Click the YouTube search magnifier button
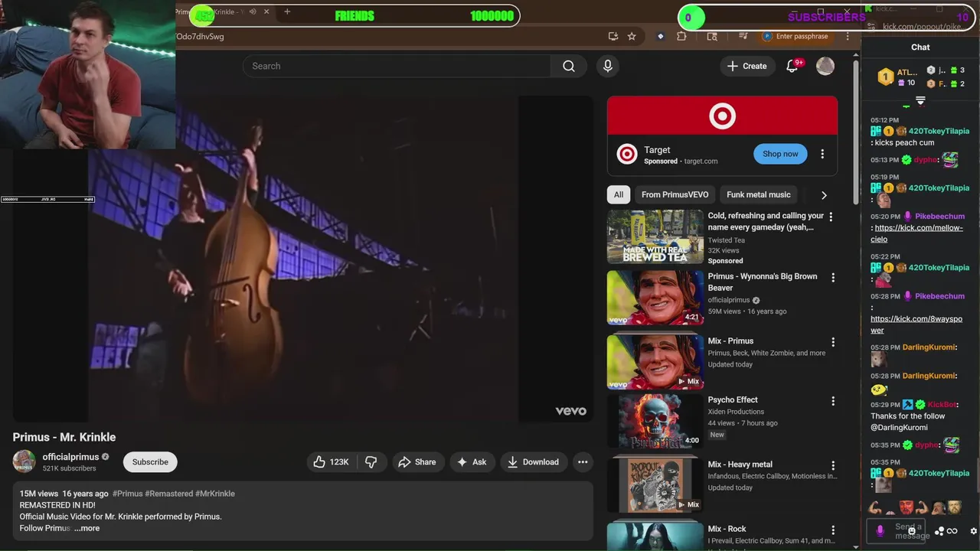 tap(569, 66)
